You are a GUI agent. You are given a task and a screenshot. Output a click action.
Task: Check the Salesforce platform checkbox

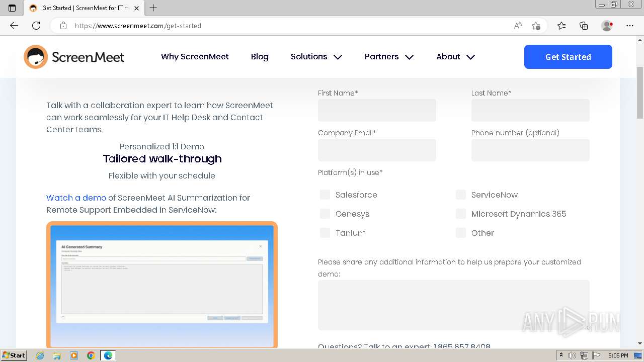(325, 195)
